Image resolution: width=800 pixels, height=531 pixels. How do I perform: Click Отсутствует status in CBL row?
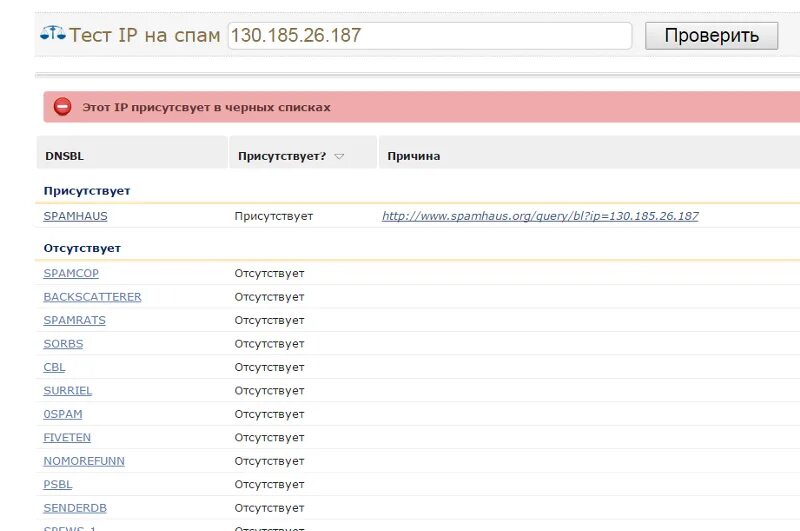pyautogui.click(x=269, y=367)
